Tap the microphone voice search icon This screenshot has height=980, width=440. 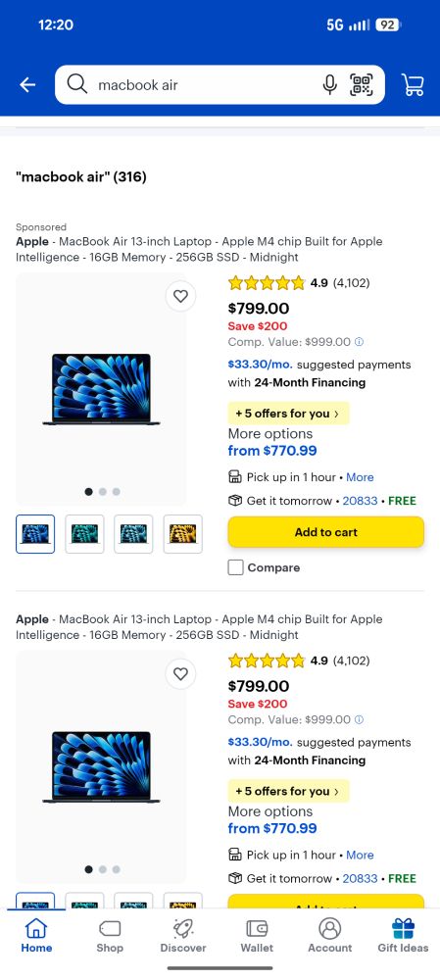coord(330,84)
